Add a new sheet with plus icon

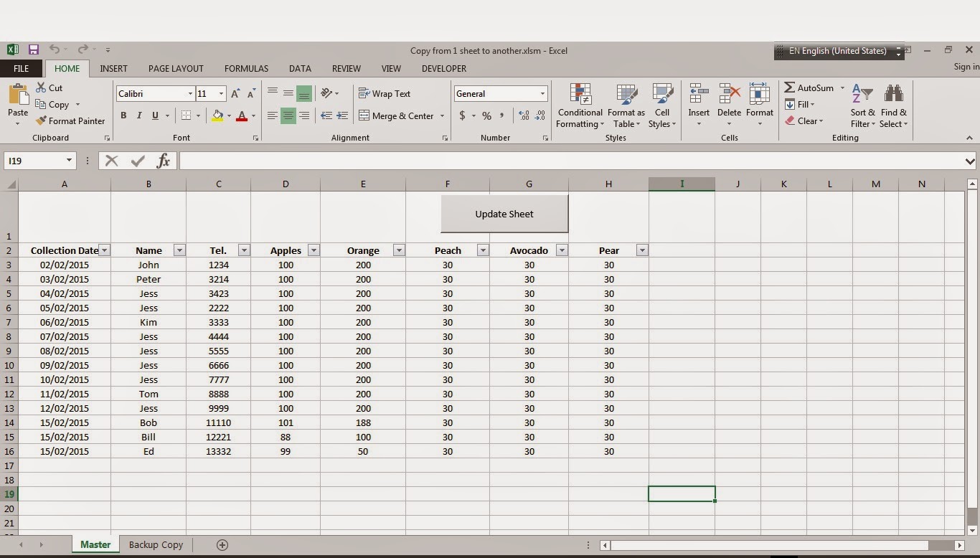[x=222, y=545]
